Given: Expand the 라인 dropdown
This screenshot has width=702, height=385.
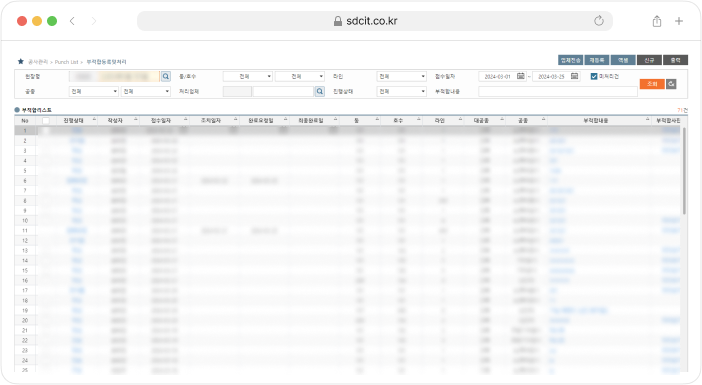Looking at the screenshot, I should pos(402,77).
